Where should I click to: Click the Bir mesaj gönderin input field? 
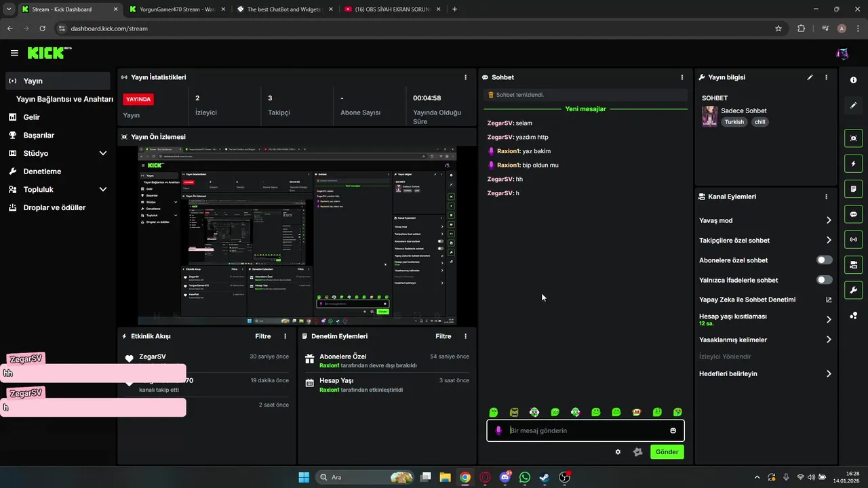(x=585, y=430)
